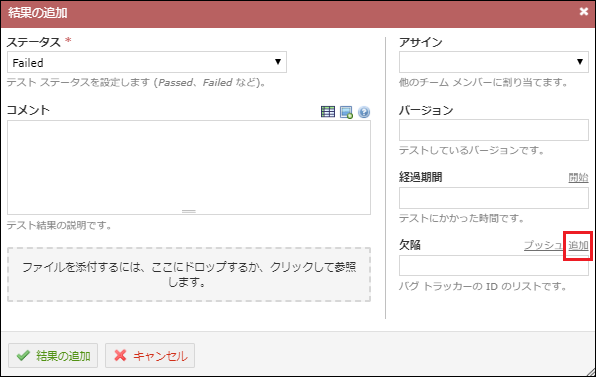Click the green 結果の追加 button
596x377 pixels.
coord(53,356)
